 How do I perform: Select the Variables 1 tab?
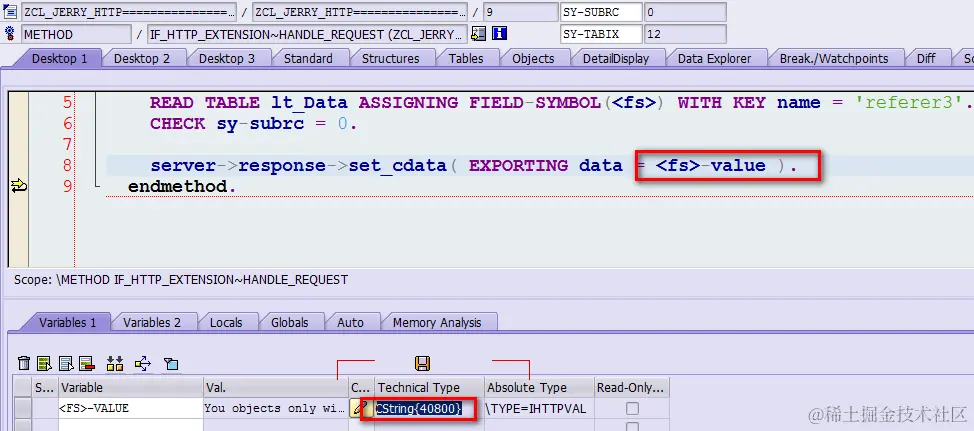68,322
